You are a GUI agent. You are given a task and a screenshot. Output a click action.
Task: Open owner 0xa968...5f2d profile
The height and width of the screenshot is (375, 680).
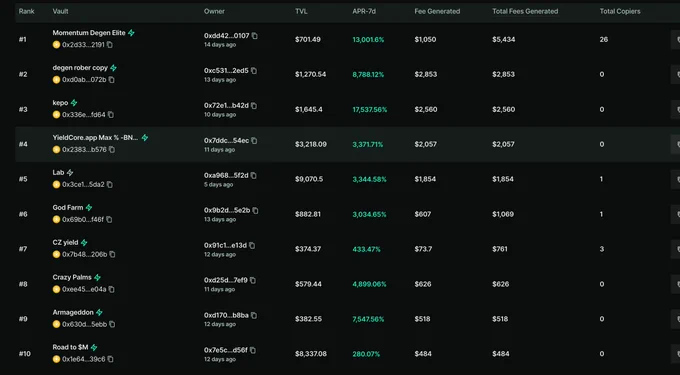coord(226,176)
